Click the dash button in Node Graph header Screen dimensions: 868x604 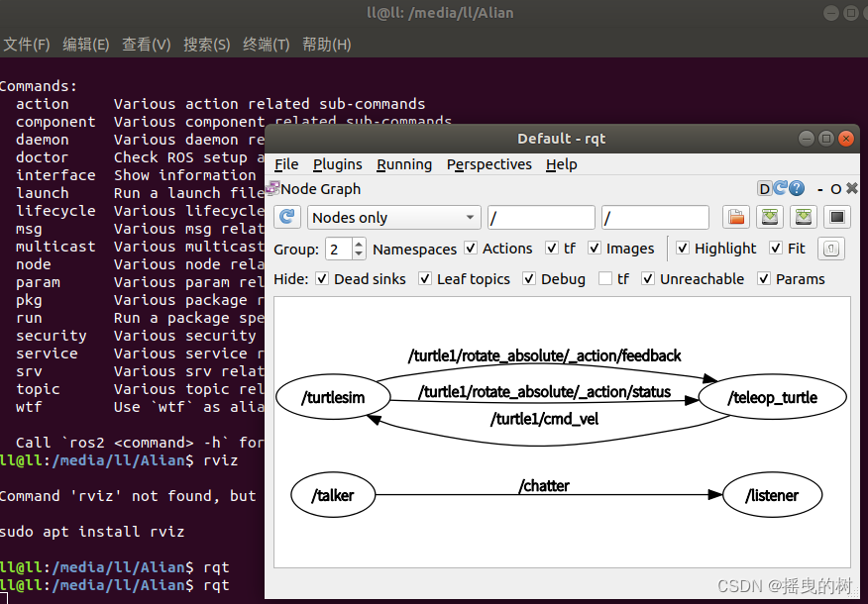click(x=820, y=190)
